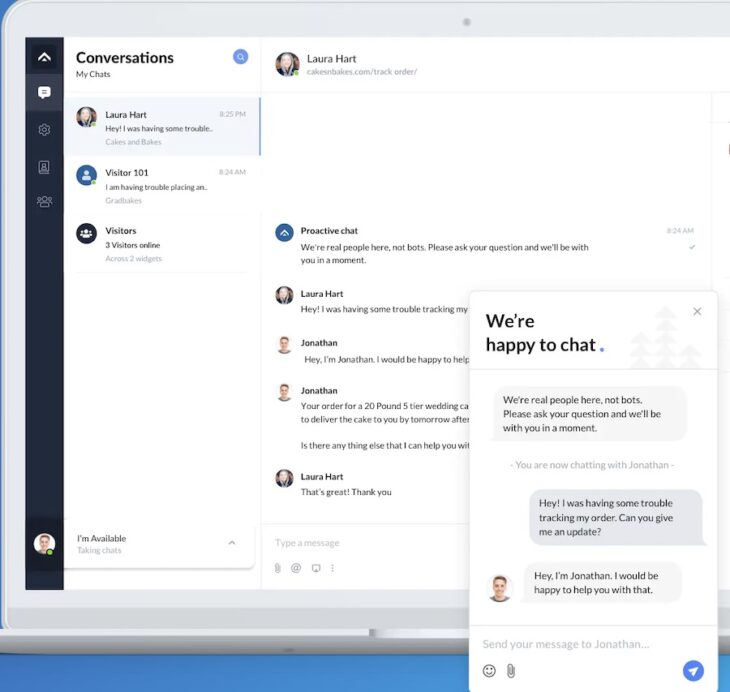Click the app logo at top of sidebar
730x692 pixels.
pyautogui.click(x=44, y=57)
